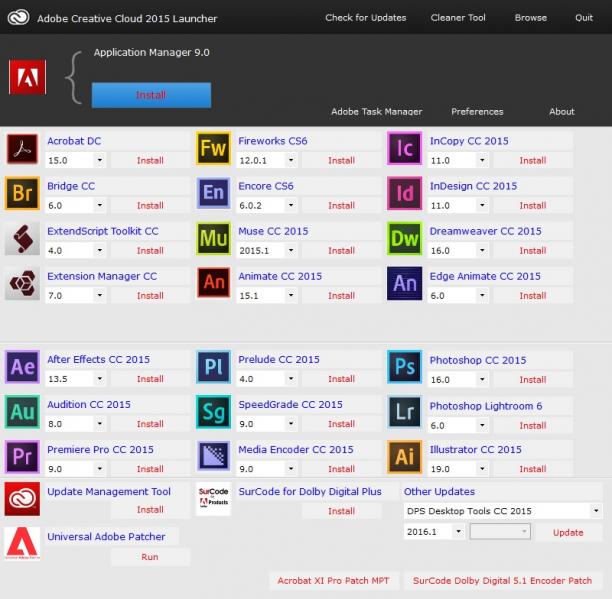Expand Fireworks CS6 version list
Screen dimensions: 612x599
click(x=291, y=160)
